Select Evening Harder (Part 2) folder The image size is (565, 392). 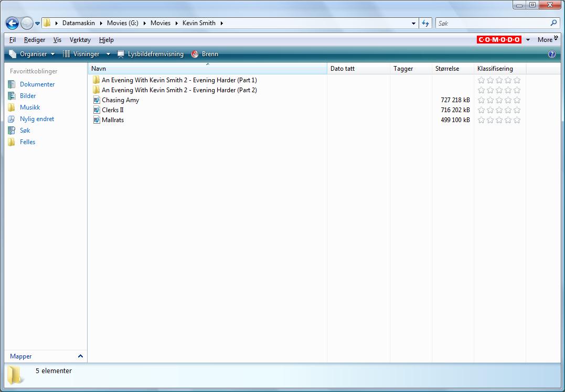179,90
